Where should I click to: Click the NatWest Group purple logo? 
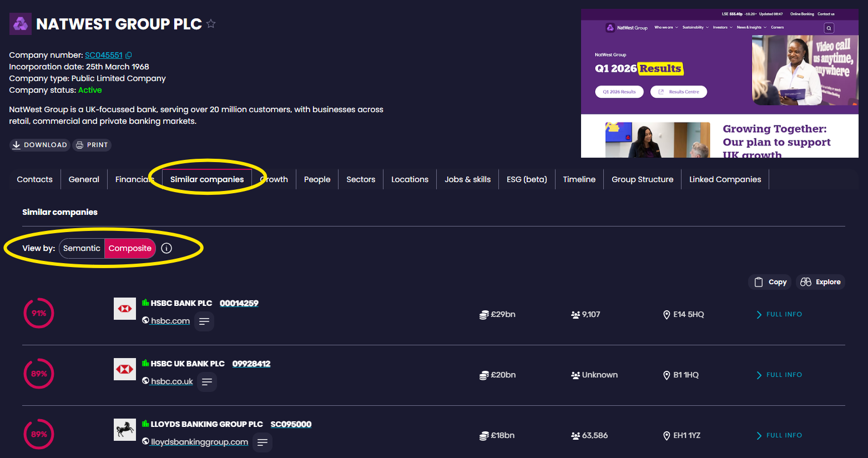coord(21,24)
